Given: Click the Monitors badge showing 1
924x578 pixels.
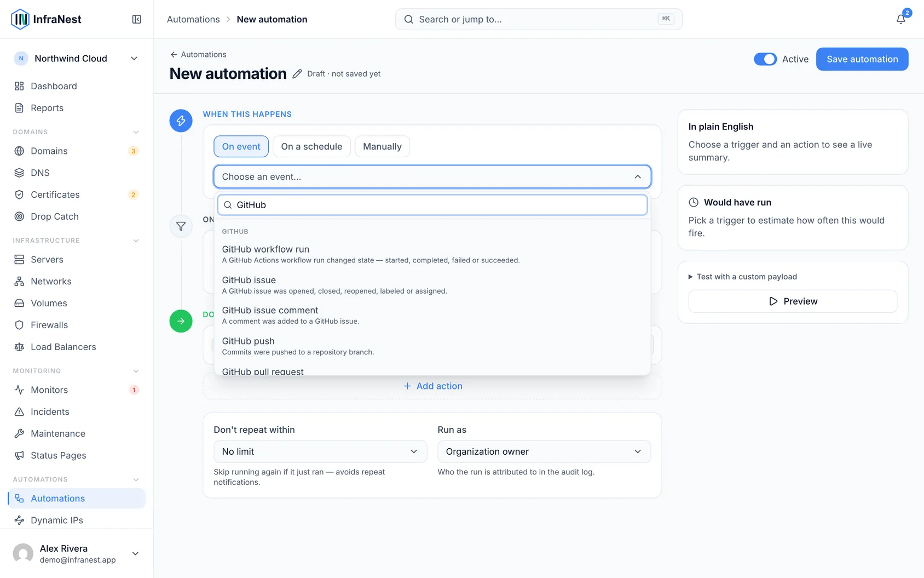Looking at the screenshot, I should (x=134, y=390).
